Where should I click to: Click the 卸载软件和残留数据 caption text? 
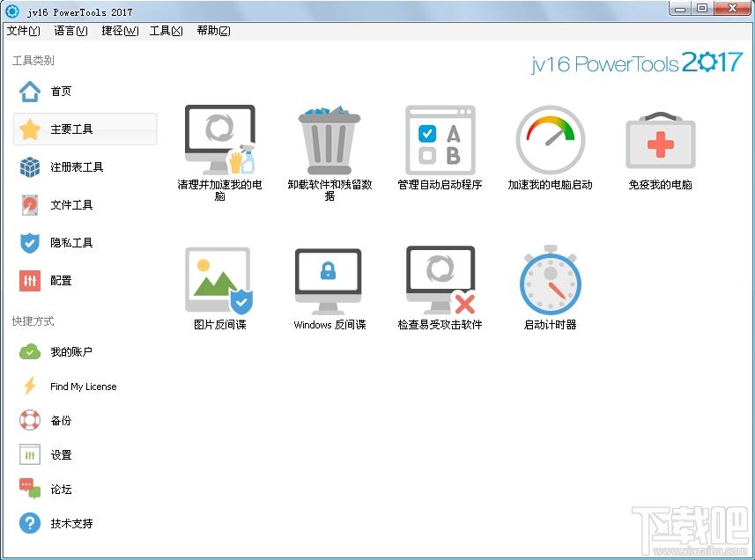[x=329, y=190]
